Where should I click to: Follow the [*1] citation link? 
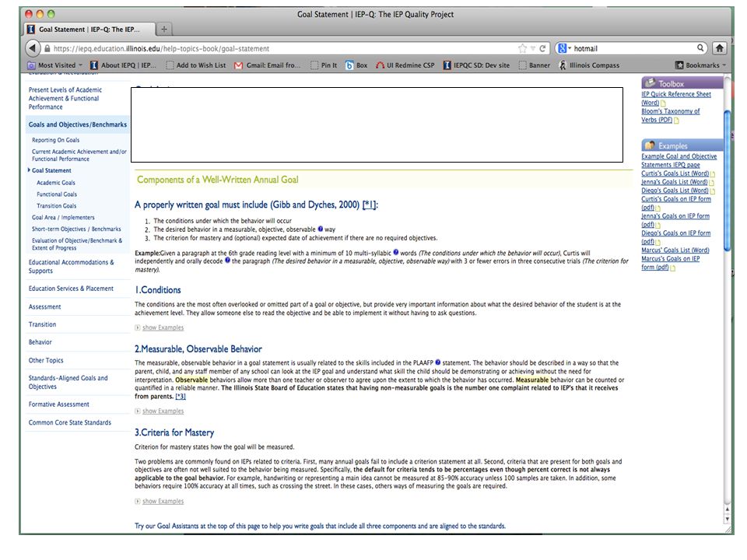(x=369, y=205)
